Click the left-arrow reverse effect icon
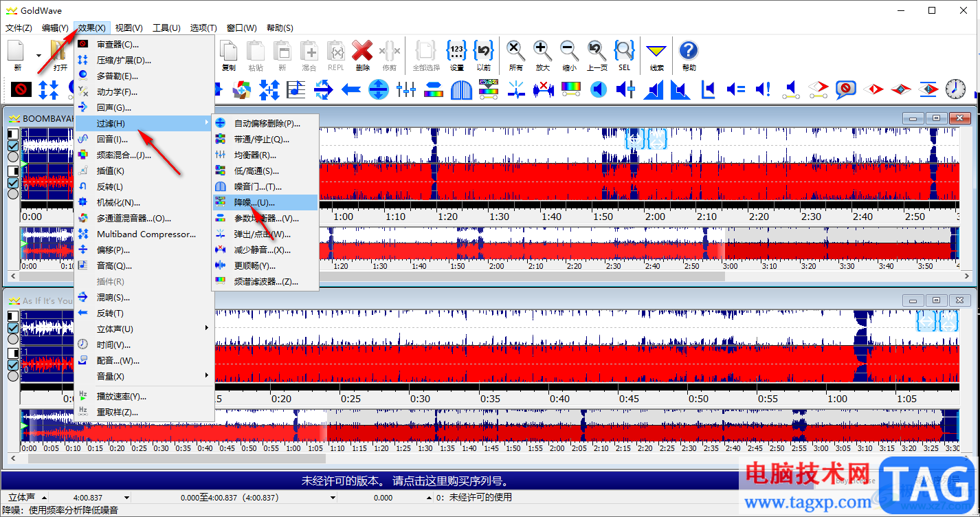This screenshot has height=517, width=980. click(351, 89)
